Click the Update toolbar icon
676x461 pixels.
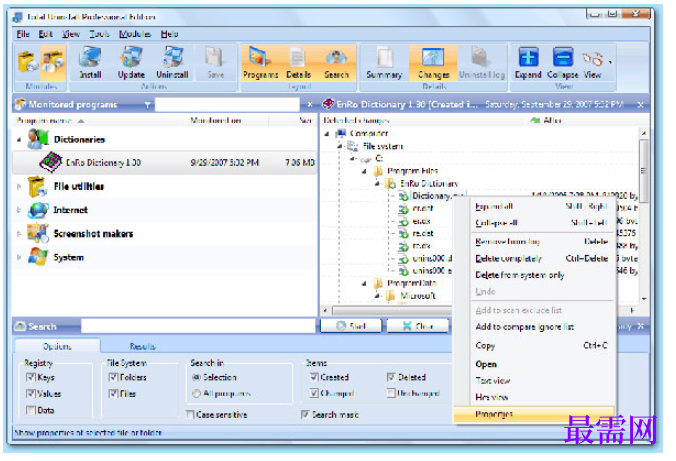[x=131, y=58]
